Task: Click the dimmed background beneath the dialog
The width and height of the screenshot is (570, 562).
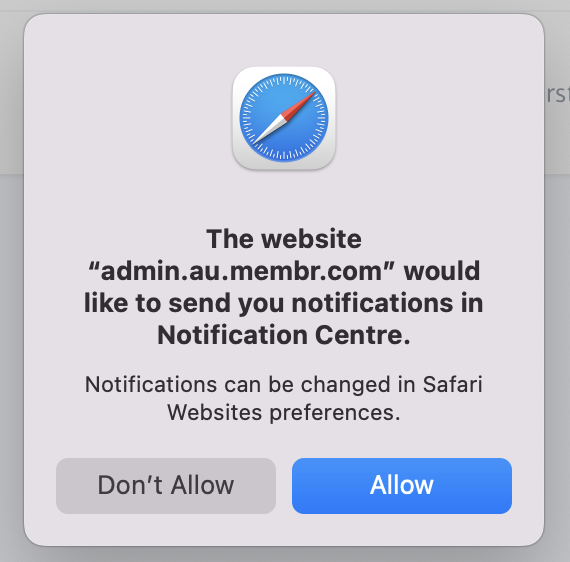Action: pos(284,554)
